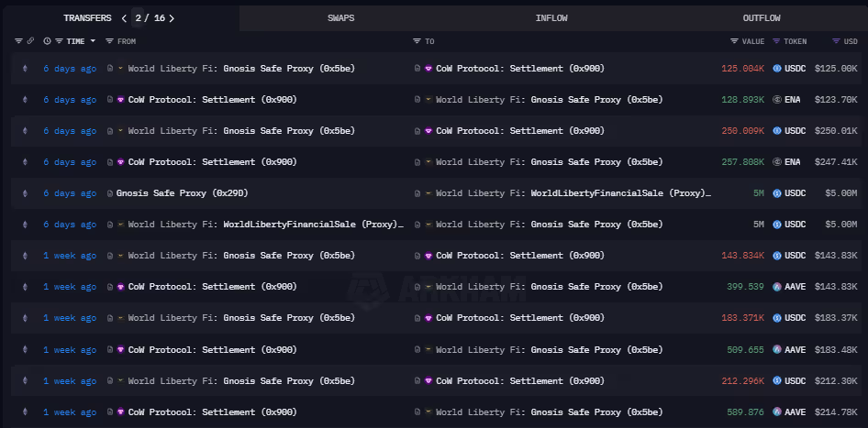The image size is (868, 428).
Task: Click USDC token icon in 125.004K row
Action: [777, 69]
